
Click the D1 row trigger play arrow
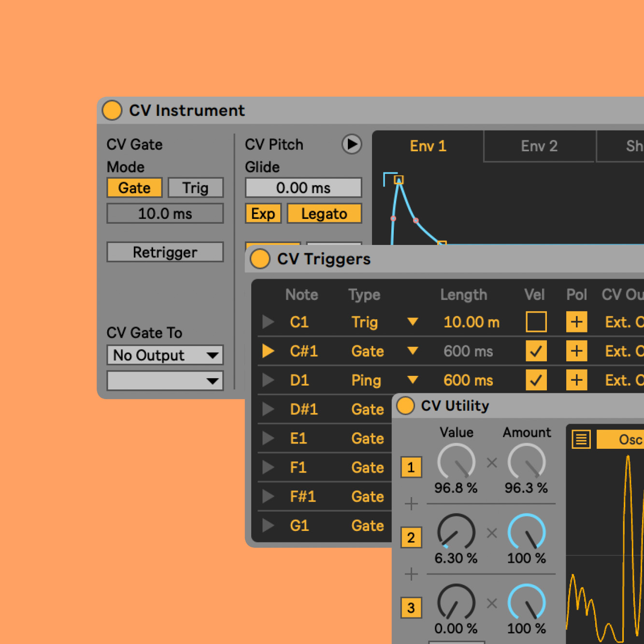[x=268, y=380]
